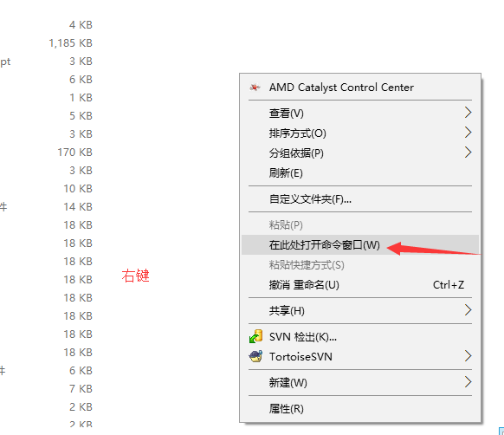Open 自定义文件夹(F)... option
The height and width of the screenshot is (435, 504).
(360, 199)
